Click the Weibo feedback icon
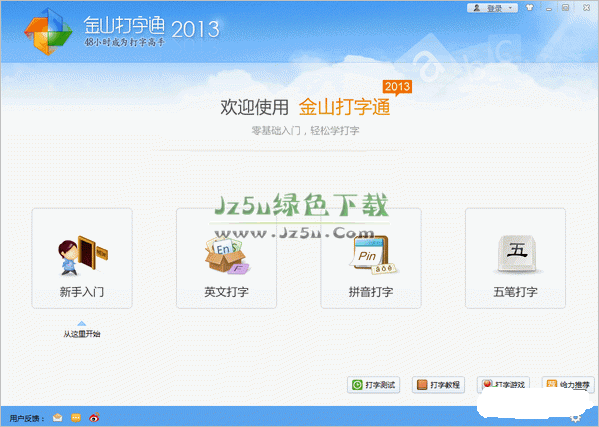 (x=94, y=417)
